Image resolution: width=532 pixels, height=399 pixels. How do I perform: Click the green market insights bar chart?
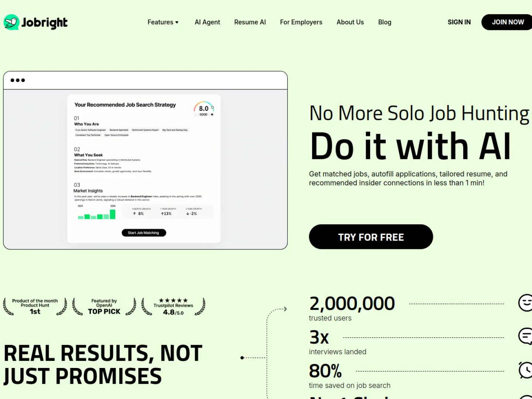[97, 214]
